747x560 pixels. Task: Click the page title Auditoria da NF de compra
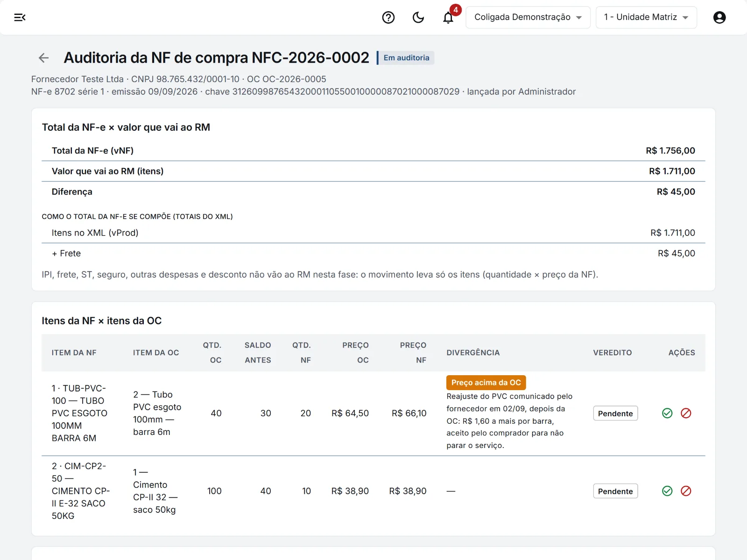pyautogui.click(x=217, y=58)
